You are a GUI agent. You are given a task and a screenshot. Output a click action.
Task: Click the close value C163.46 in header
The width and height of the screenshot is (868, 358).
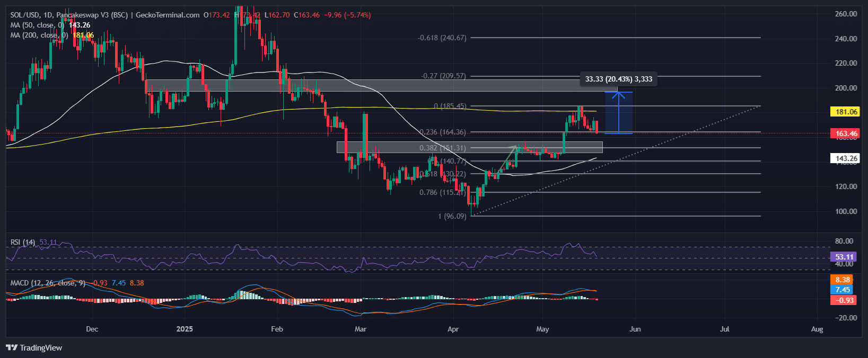(307, 15)
